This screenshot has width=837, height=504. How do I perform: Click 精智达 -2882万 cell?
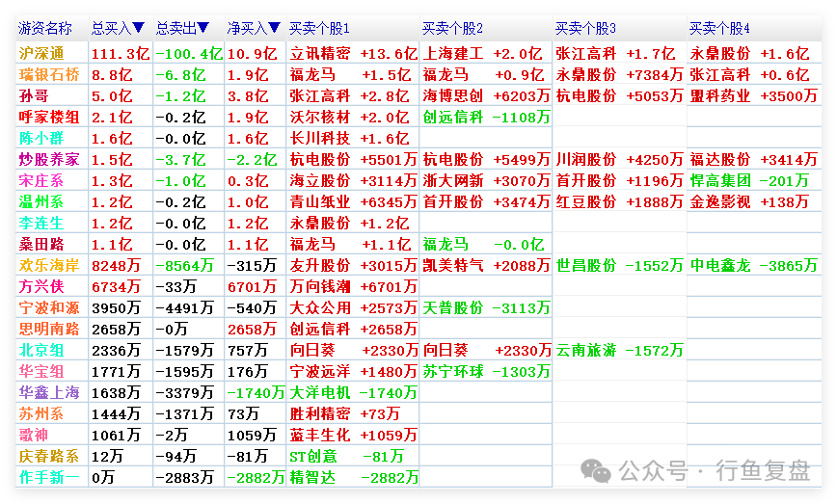coord(353,477)
